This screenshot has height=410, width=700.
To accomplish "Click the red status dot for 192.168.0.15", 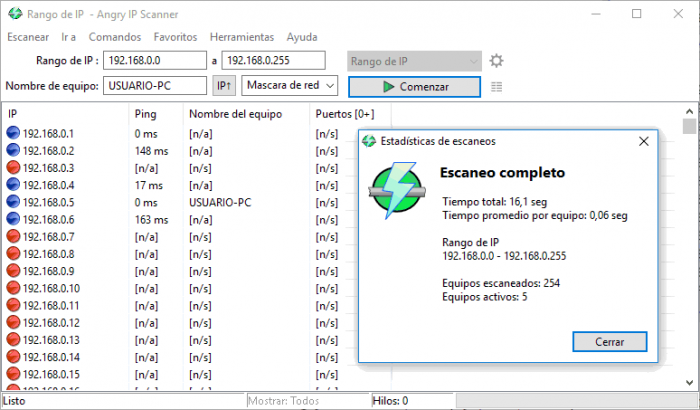I will [13, 374].
